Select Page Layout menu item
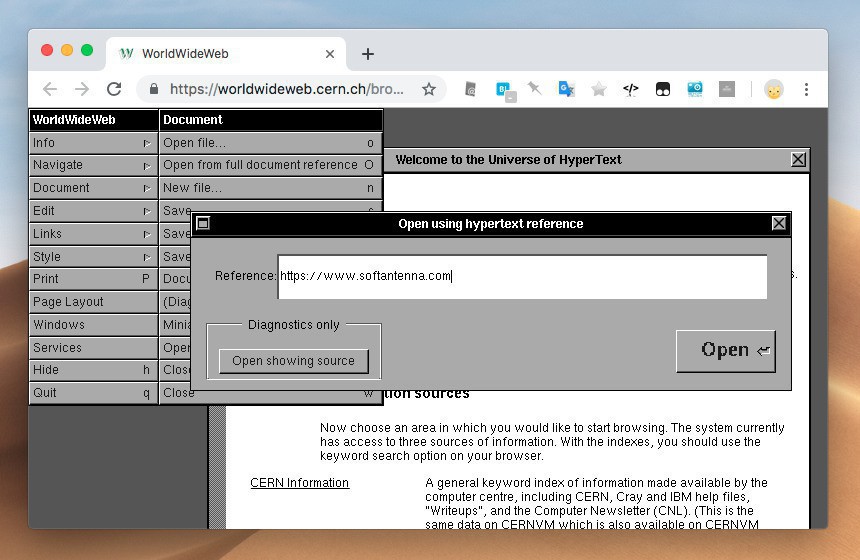This screenshot has width=860, height=560. (x=94, y=302)
